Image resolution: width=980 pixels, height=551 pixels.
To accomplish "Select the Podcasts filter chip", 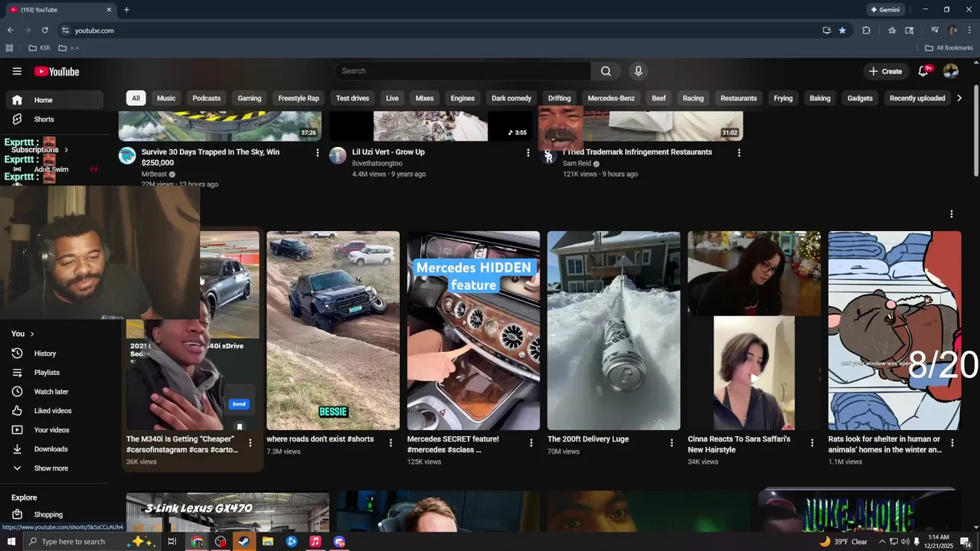I will click(x=207, y=98).
